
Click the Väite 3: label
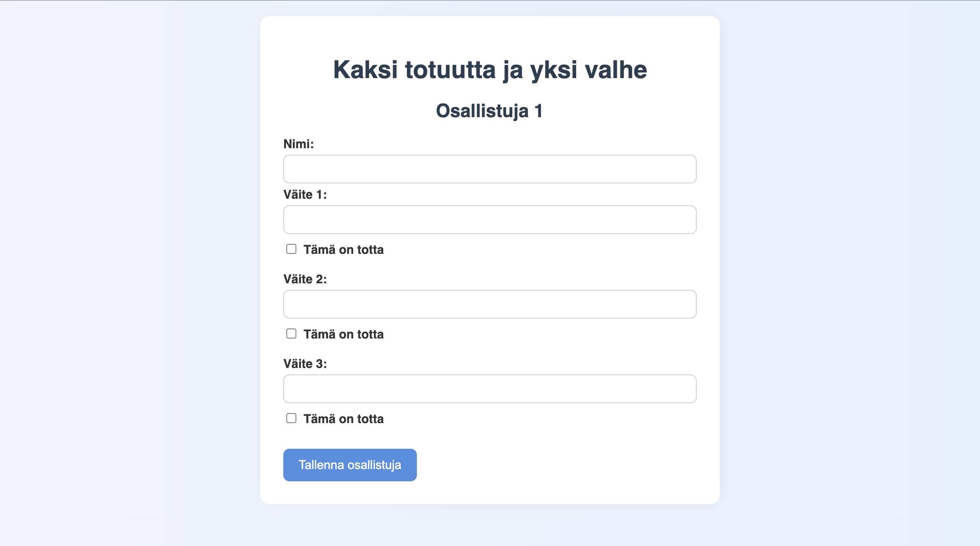[305, 364]
